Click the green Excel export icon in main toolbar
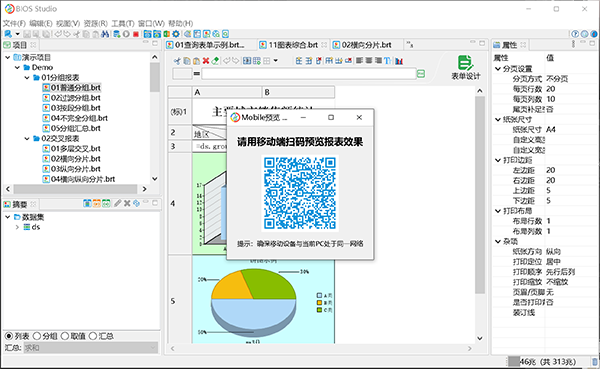The image size is (600, 369). pos(166,34)
